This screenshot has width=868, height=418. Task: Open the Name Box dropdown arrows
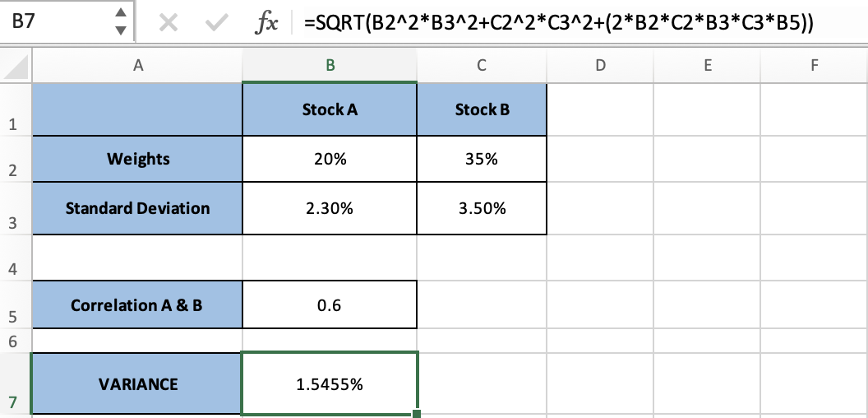tap(121, 23)
